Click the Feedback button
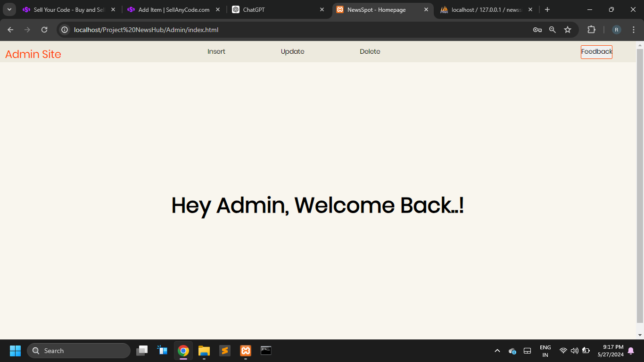Screen dimensions: 644x362 click(x=596, y=52)
